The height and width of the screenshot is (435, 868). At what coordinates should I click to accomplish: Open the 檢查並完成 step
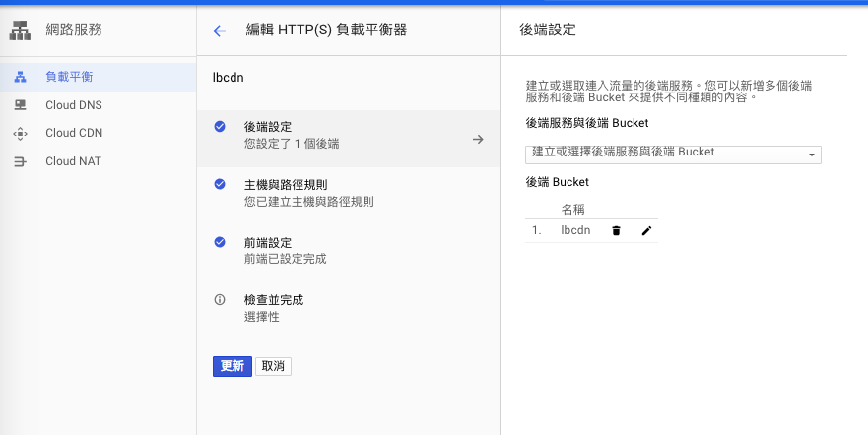(348, 308)
